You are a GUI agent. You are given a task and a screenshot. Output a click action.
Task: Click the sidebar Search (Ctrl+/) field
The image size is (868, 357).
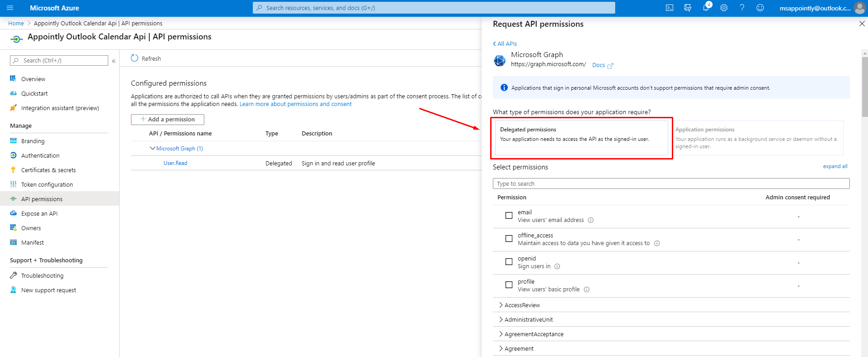pyautogui.click(x=59, y=60)
